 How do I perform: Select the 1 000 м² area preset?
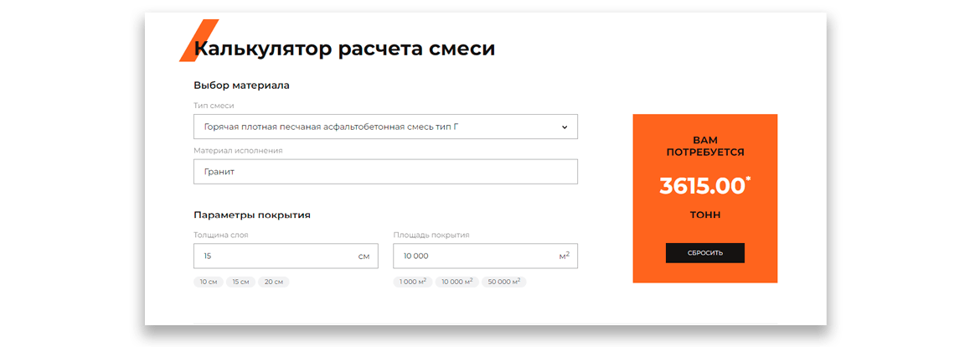[412, 282]
